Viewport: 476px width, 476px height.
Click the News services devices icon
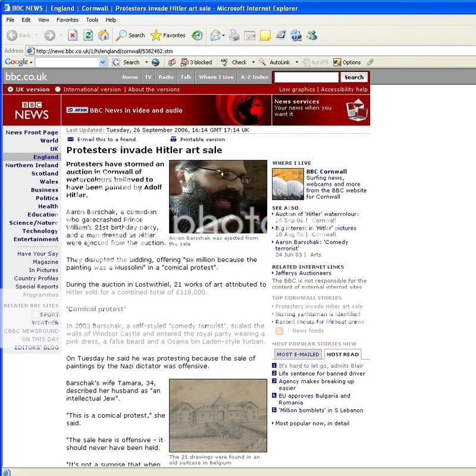pos(357,109)
